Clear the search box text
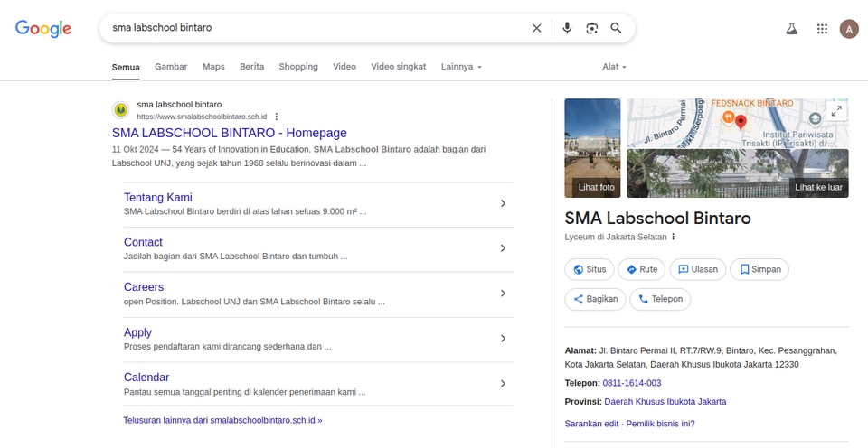Viewport: 868px width, 448px height. (x=536, y=28)
